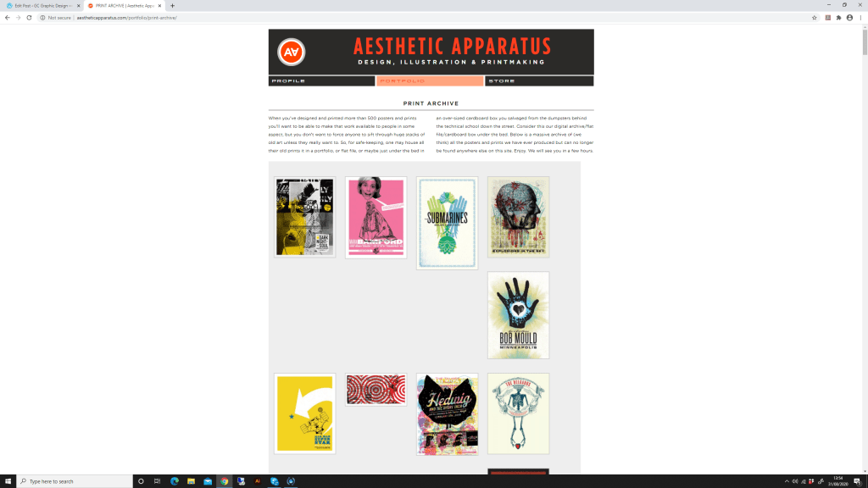Viewport: 868px width, 488px height.
Task: View the pink Bamford poster
Action: click(x=376, y=218)
